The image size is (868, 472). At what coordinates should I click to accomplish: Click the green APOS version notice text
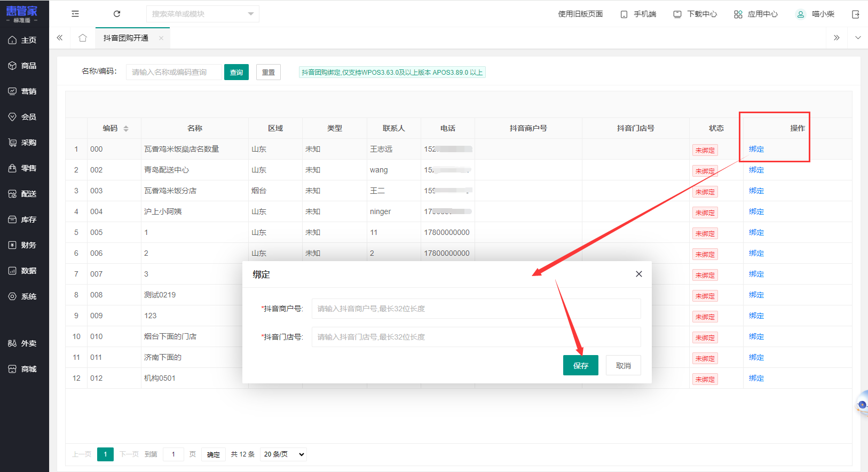click(392, 72)
